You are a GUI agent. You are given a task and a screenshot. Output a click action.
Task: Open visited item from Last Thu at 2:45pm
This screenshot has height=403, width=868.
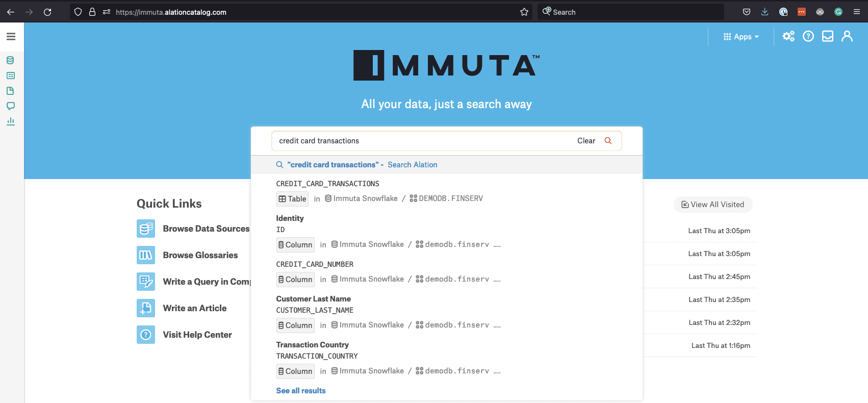719,276
